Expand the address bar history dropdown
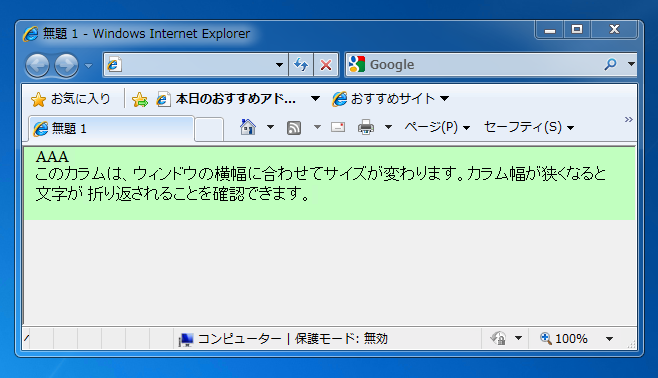658x378 pixels. click(279, 65)
